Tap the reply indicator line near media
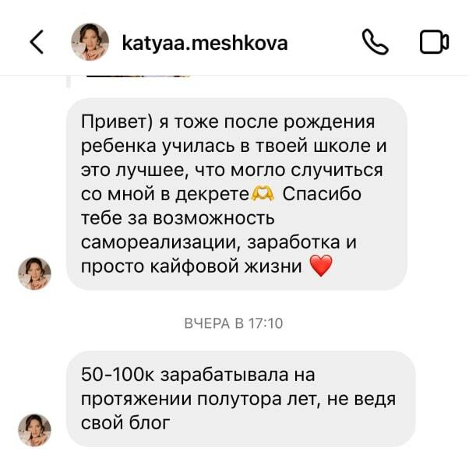476x469 pixels. point(69,81)
